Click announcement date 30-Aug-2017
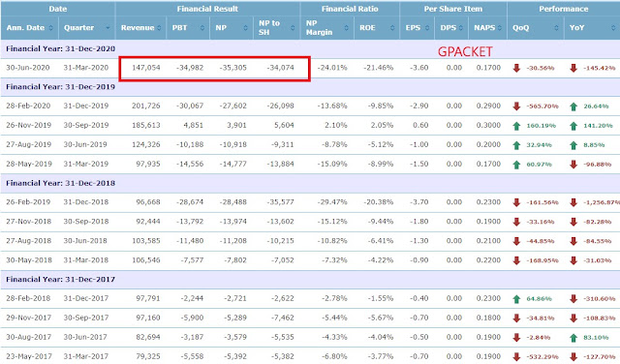This screenshot has width=620, height=364. coord(28,337)
